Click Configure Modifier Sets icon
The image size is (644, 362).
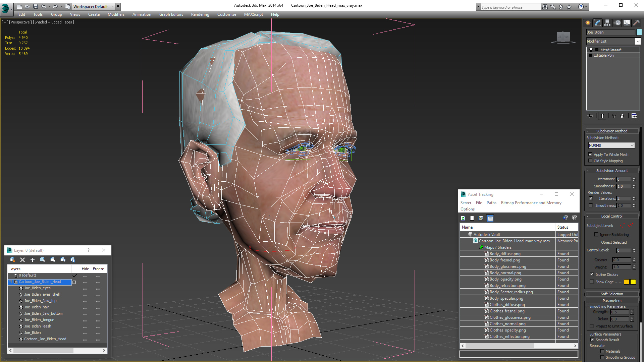click(634, 116)
